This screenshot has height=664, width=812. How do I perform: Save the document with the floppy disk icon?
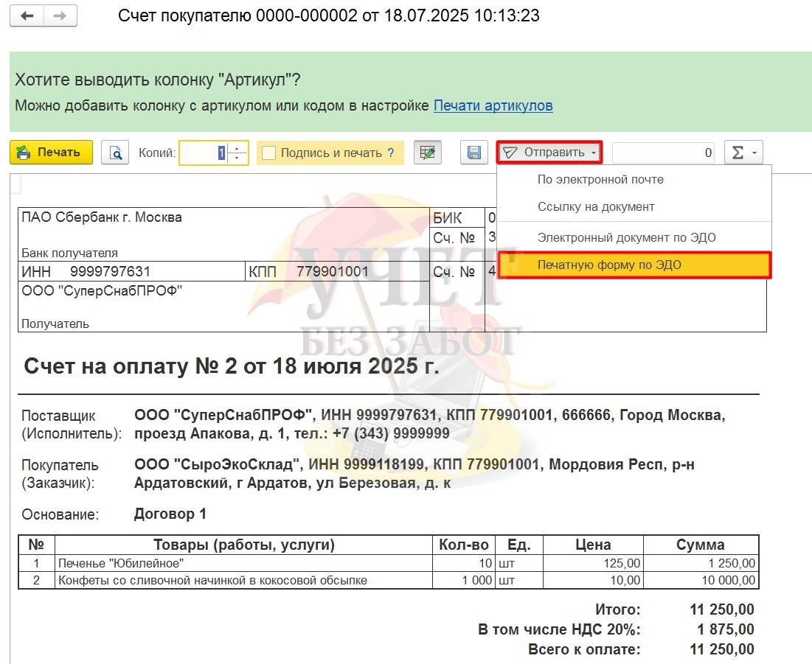473,153
